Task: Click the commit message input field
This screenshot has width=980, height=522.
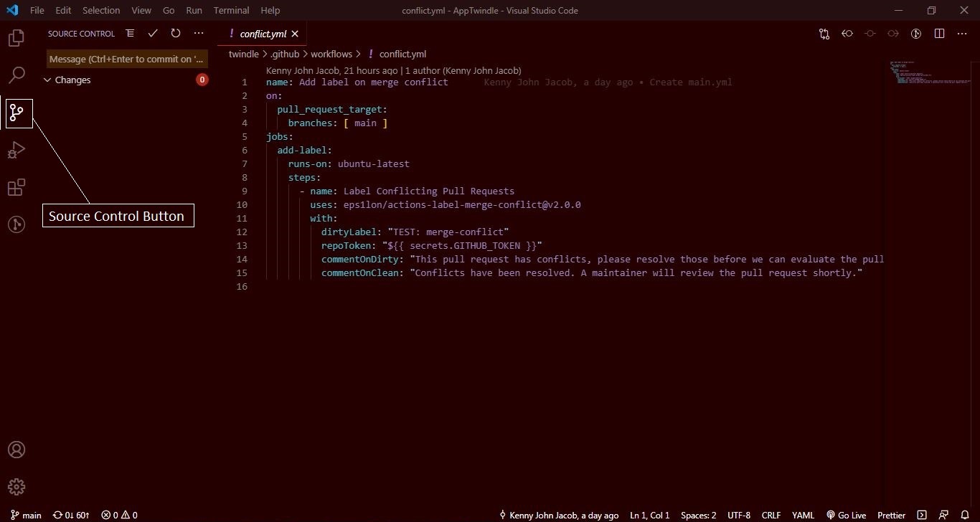Action: tap(128, 59)
